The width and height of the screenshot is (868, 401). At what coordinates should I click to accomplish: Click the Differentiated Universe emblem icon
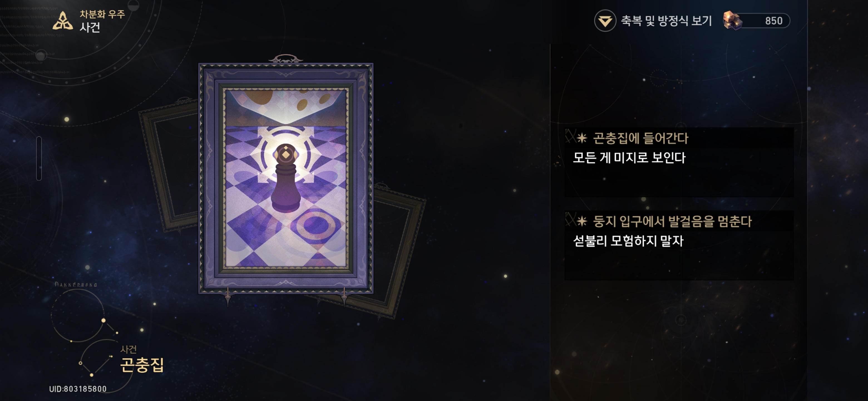tap(63, 21)
